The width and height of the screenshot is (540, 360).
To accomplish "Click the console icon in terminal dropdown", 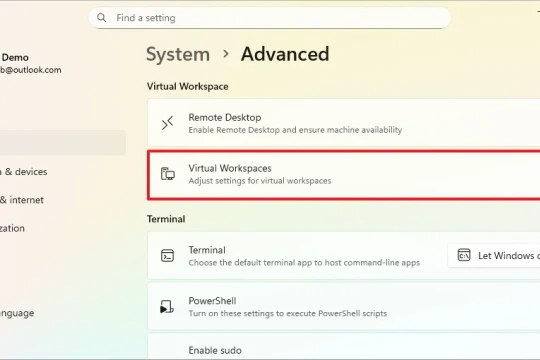I will pos(464,255).
